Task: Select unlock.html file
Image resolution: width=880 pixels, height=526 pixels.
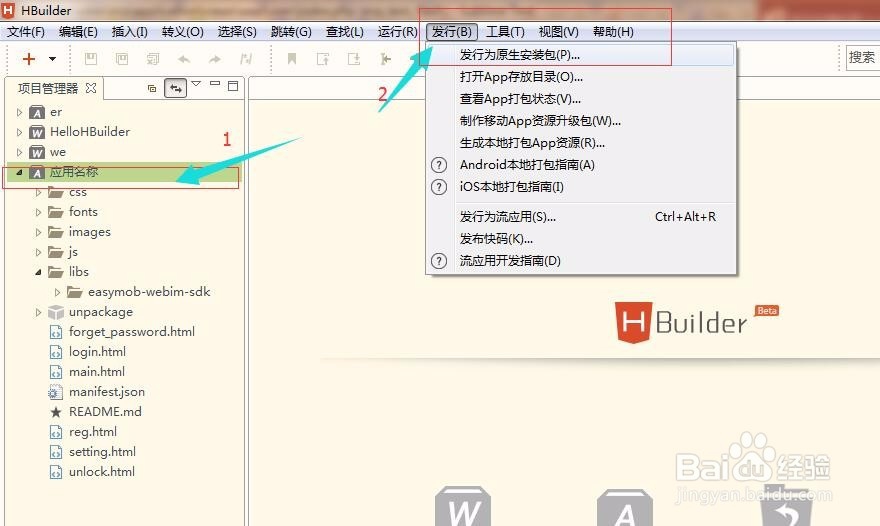Action: [x=102, y=472]
